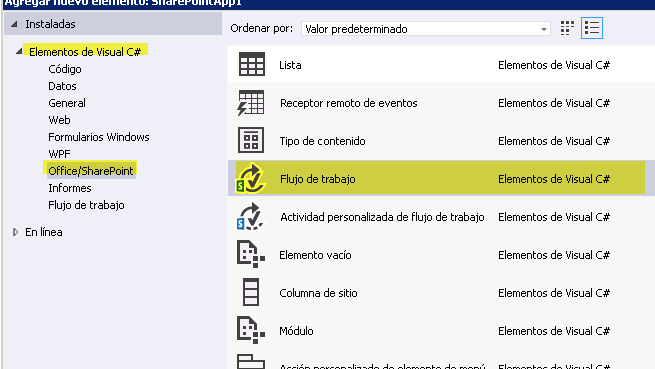Image resolution: width=655 pixels, height=369 pixels.
Task: Click the Instaladas header label
Action: (x=50, y=24)
